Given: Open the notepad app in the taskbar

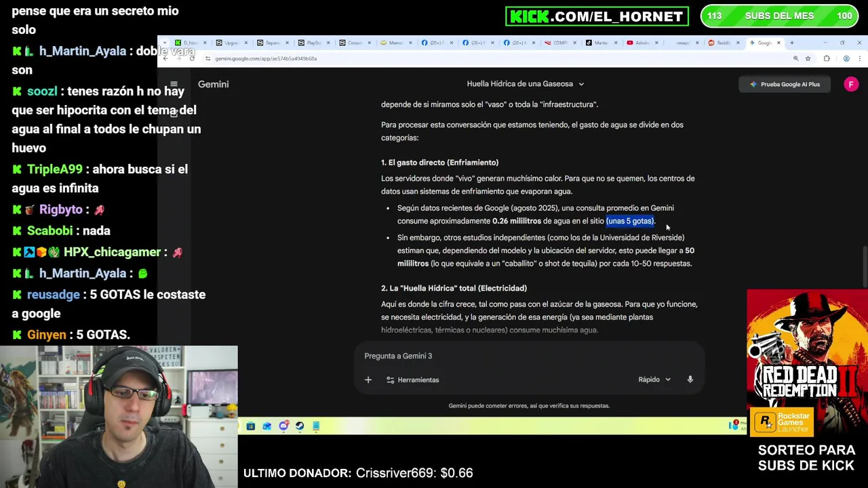Looking at the screenshot, I should coord(316,426).
